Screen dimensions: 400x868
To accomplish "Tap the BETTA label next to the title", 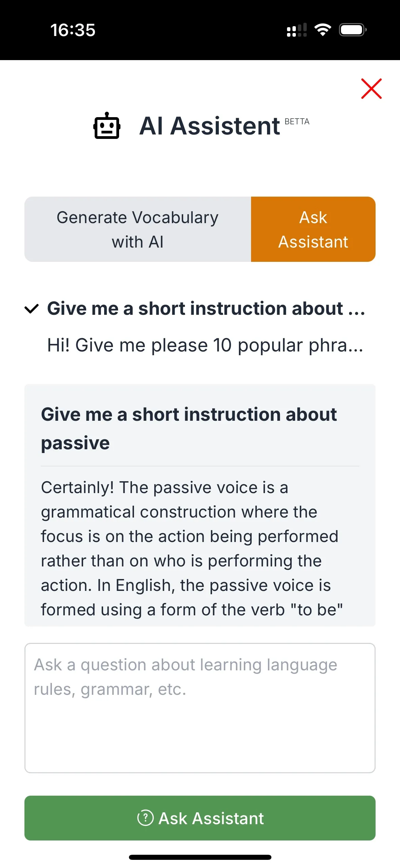I will (297, 122).
